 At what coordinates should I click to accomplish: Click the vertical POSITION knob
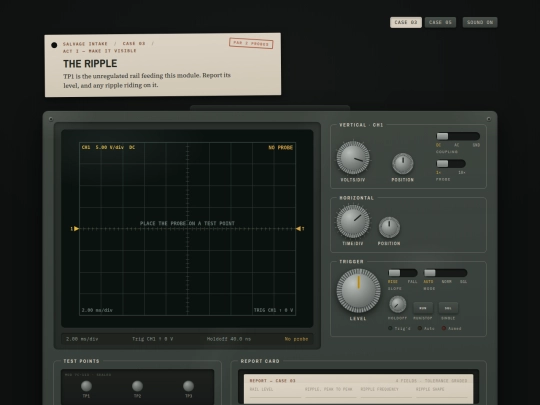tap(403, 164)
